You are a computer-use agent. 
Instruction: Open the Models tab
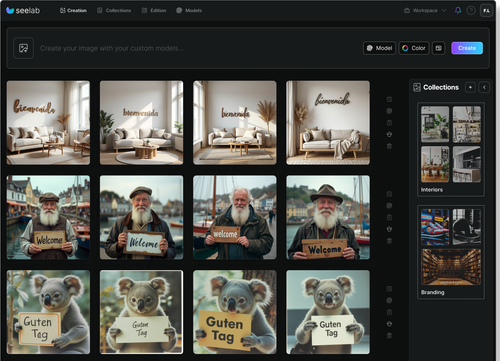click(189, 11)
